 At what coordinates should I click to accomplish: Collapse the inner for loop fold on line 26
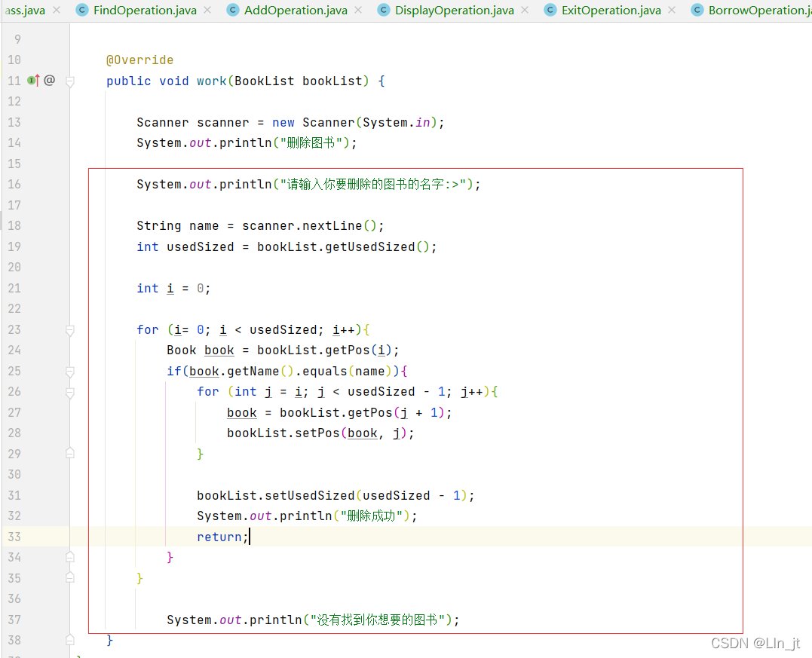[70, 393]
